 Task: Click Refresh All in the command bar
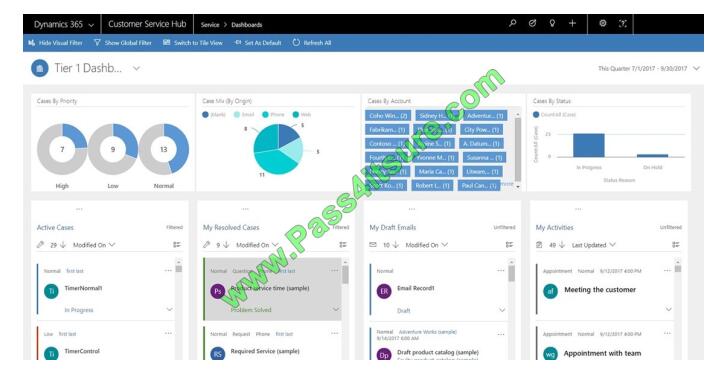coord(312,42)
